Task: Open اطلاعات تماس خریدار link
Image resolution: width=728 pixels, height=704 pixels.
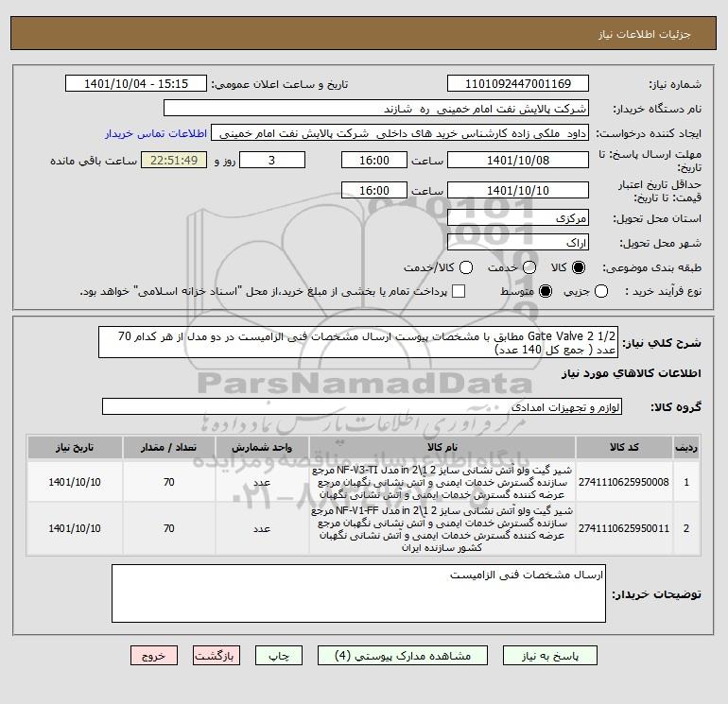Action: [156, 133]
